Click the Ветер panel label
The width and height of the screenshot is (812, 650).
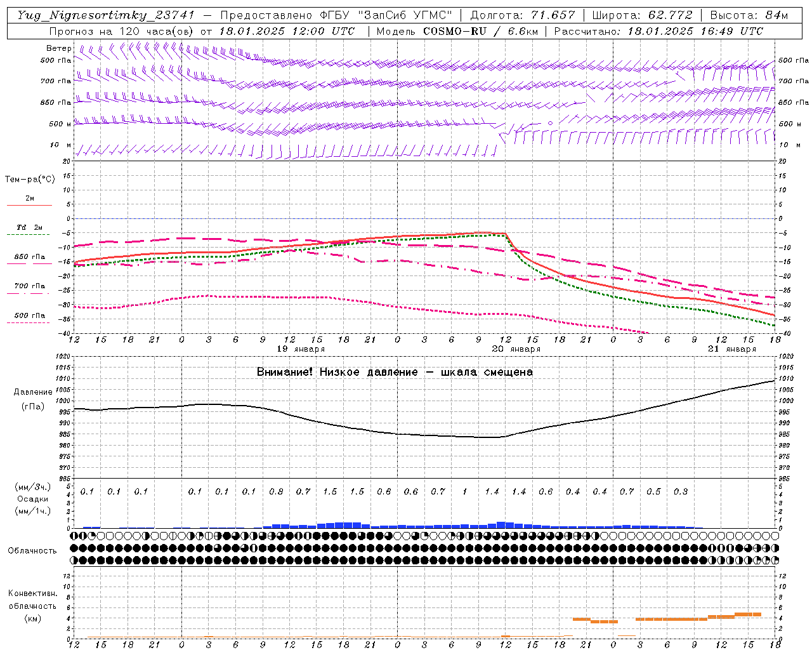point(59,48)
